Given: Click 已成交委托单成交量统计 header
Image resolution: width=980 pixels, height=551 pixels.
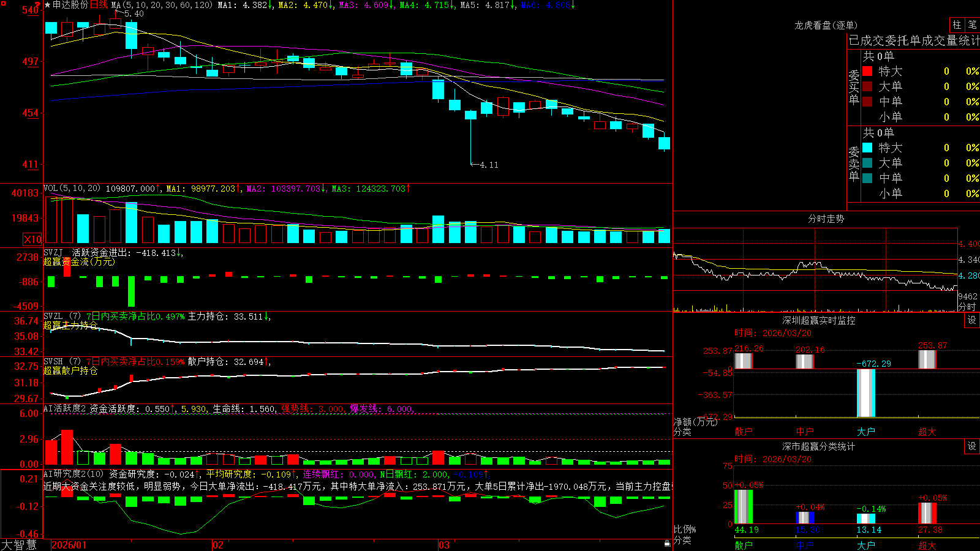Looking at the screenshot, I should [x=914, y=40].
